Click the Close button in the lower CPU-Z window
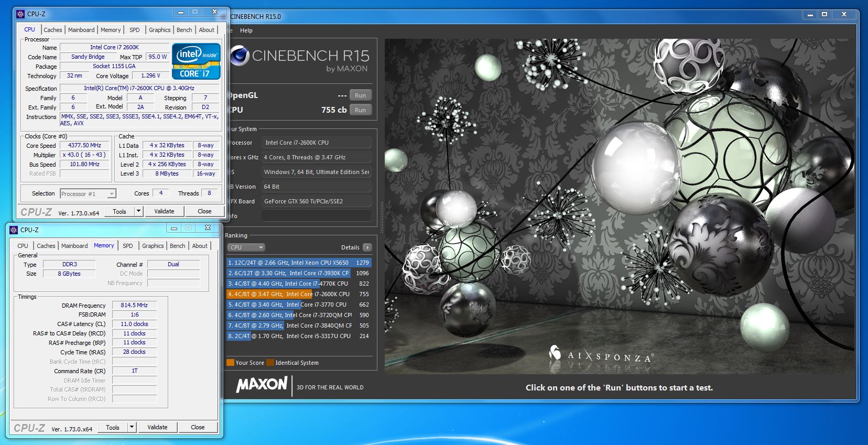868x445 pixels. (198, 427)
